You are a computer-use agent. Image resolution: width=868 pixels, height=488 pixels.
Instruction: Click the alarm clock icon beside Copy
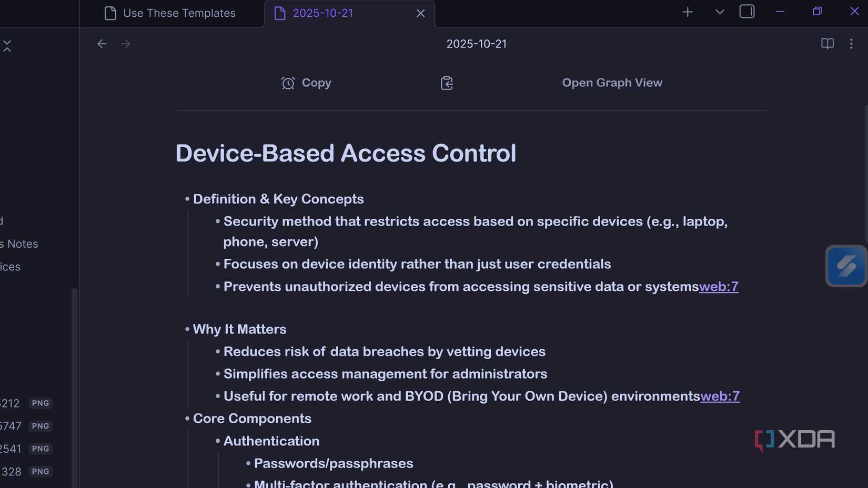288,83
